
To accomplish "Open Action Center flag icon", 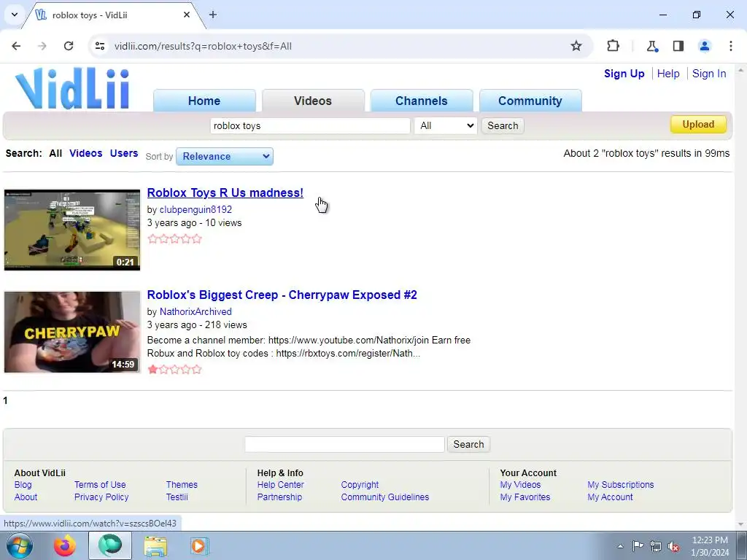I will pos(638,545).
